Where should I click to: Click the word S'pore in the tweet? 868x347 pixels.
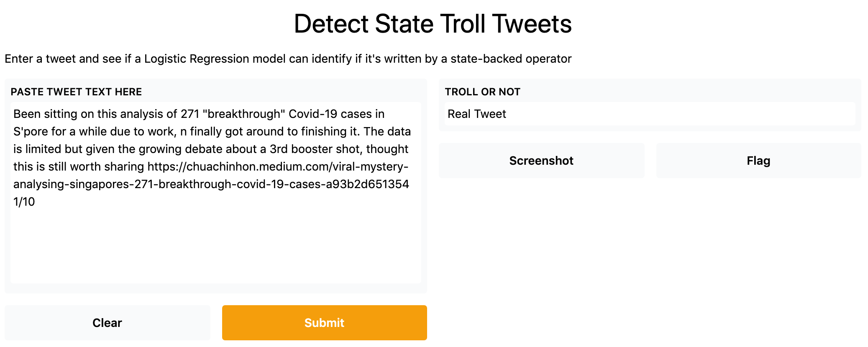pyautogui.click(x=30, y=132)
